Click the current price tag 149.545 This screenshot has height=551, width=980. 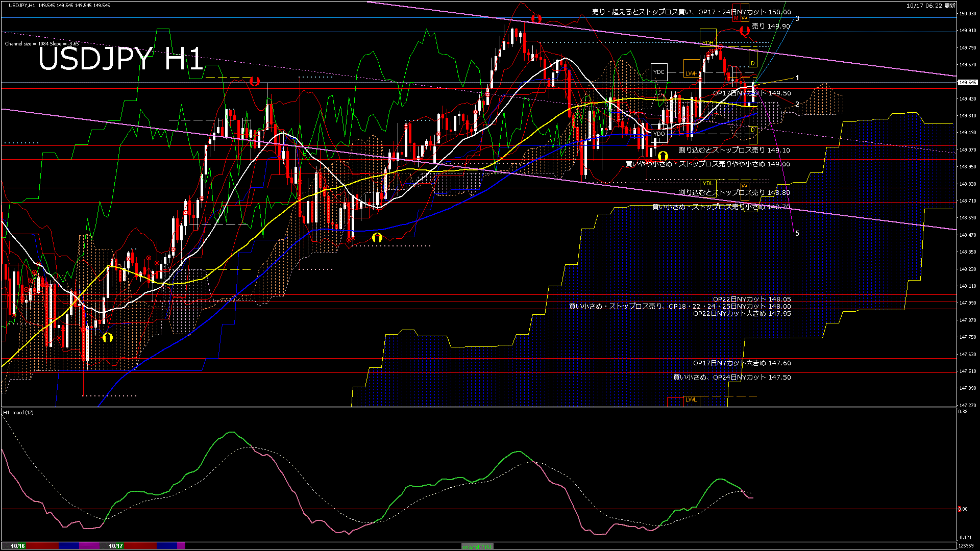pos(968,82)
